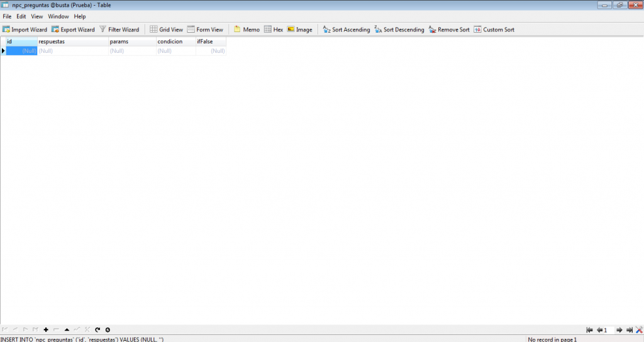
Task: Open the Help menu
Action: 80,16
